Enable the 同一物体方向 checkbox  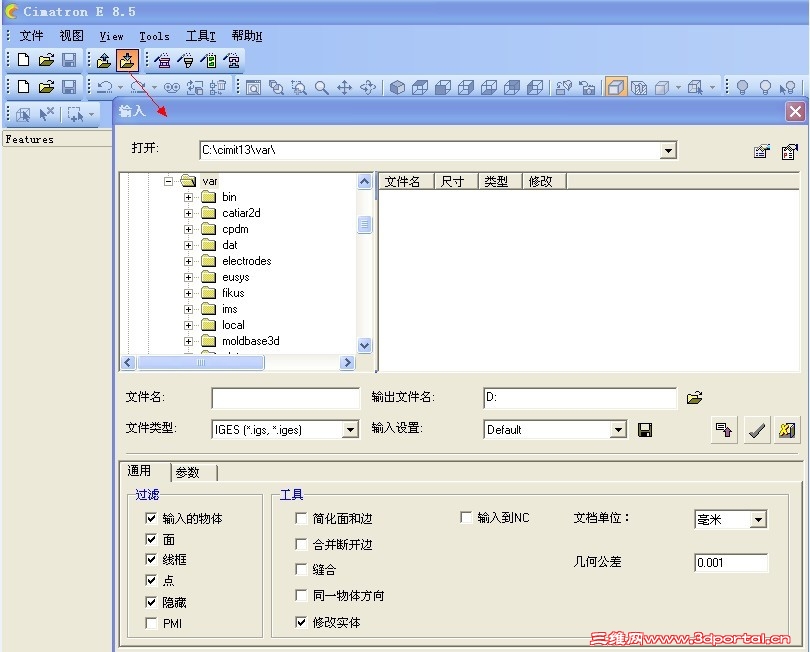tap(301, 595)
